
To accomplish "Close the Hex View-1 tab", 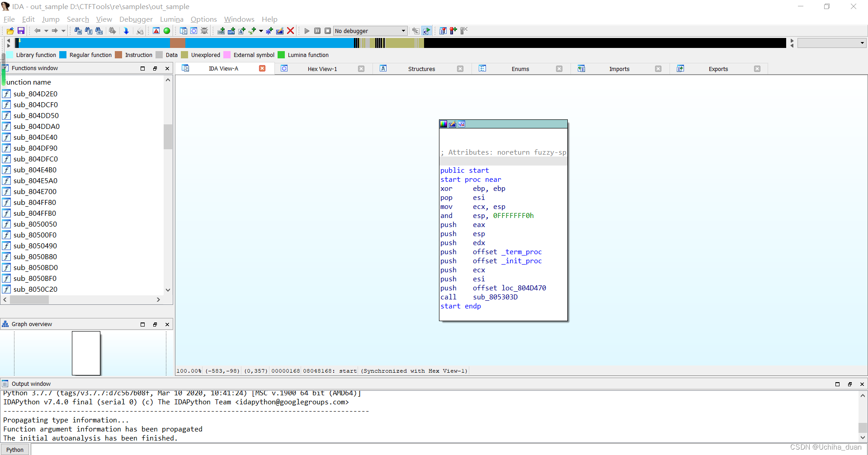I will click(x=361, y=69).
